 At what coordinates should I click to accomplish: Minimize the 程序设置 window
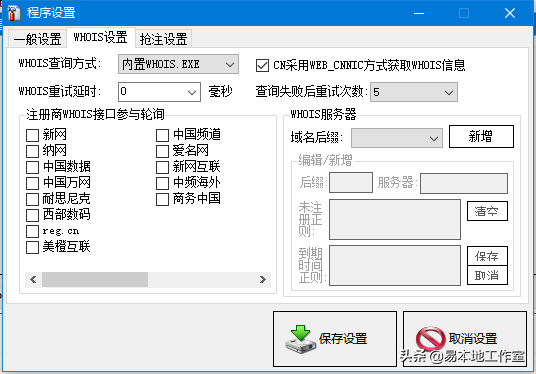(419, 13)
